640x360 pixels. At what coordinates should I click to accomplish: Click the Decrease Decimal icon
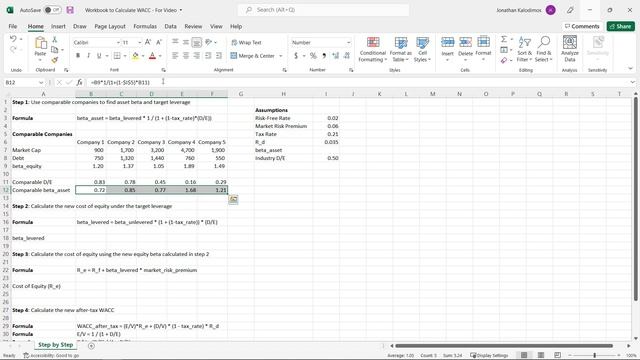pyautogui.click(x=347, y=56)
